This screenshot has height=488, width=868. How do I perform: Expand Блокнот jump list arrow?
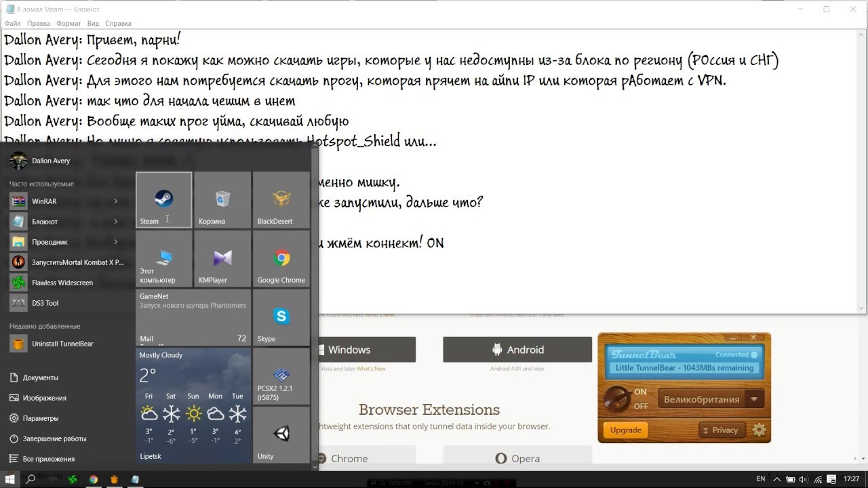click(116, 222)
